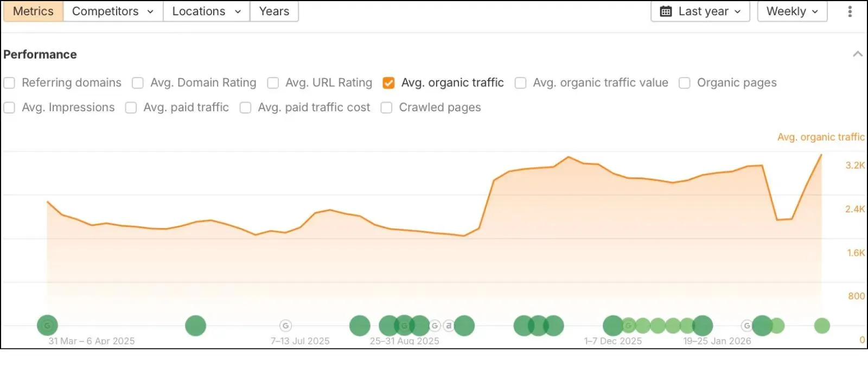This screenshot has width=868, height=380.
Task: Expand the Locations dropdown
Action: pyautogui.click(x=206, y=11)
